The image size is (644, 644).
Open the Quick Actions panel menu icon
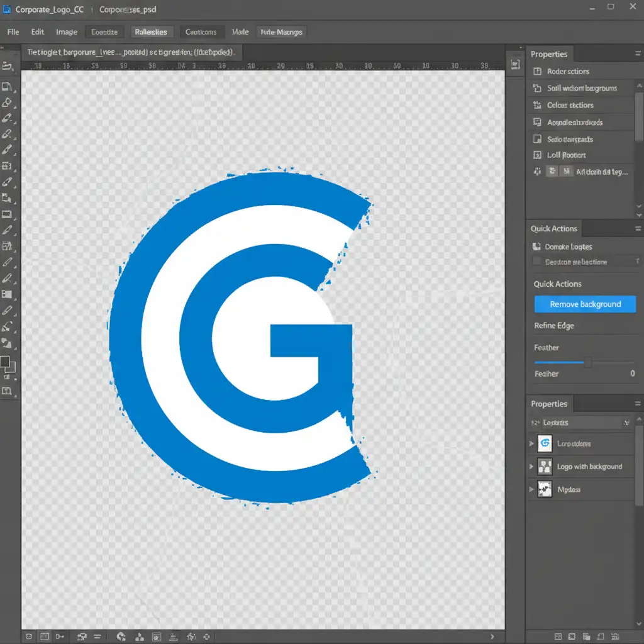pos(638,229)
